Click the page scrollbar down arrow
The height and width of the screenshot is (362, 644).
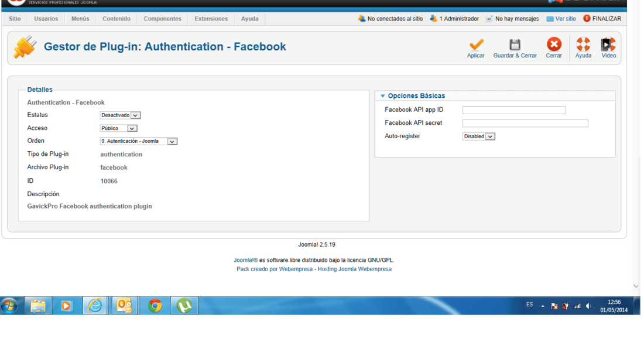point(636,286)
